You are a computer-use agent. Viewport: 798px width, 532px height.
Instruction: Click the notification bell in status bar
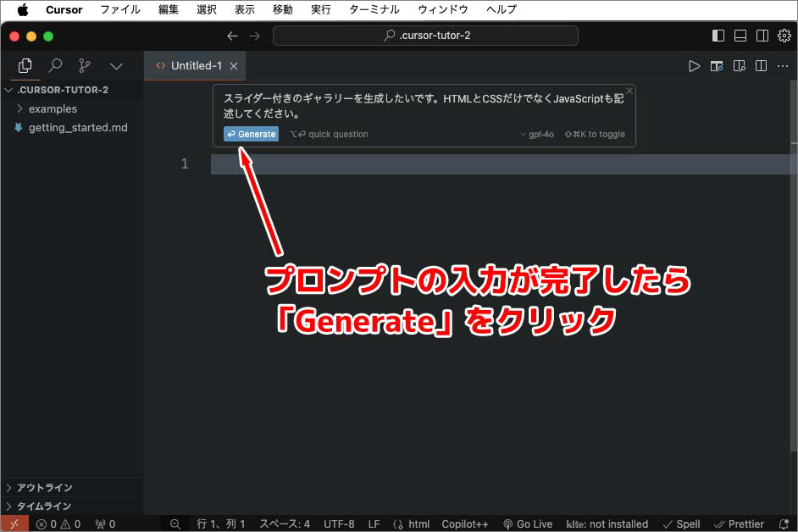pos(784,524)
